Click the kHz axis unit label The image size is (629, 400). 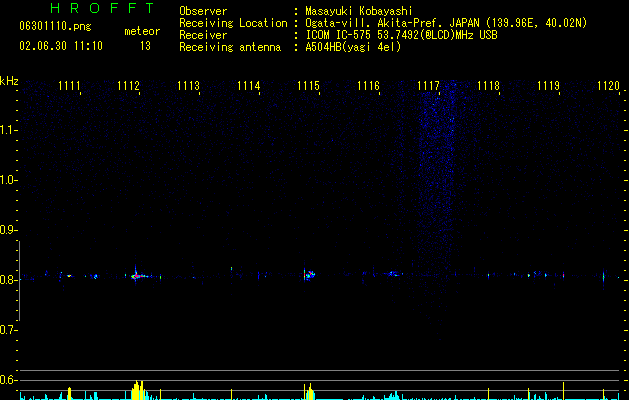[9, 81]
